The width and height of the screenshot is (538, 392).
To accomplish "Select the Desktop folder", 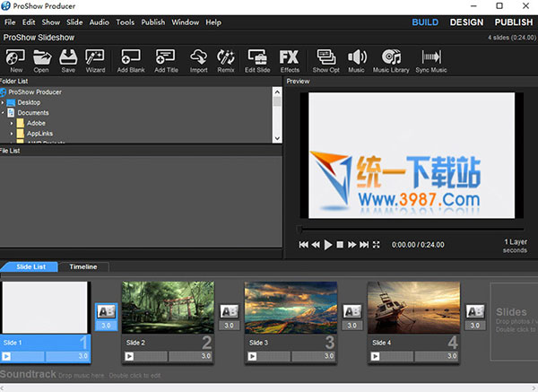I will coord(29,102).
